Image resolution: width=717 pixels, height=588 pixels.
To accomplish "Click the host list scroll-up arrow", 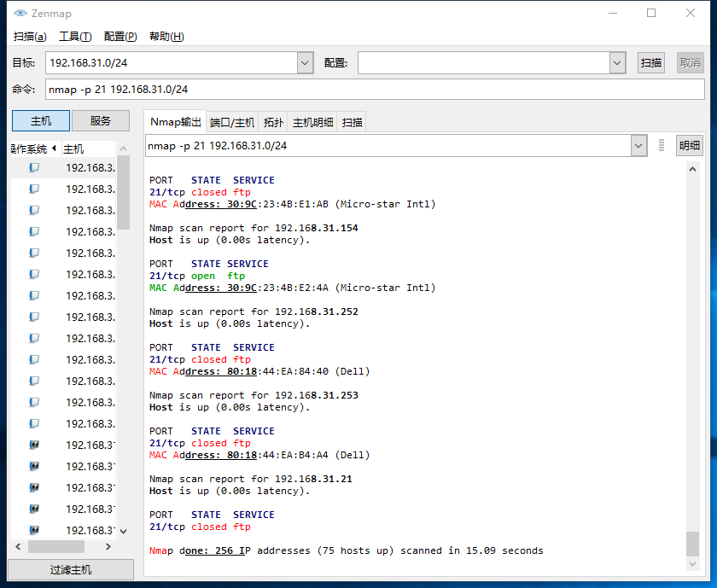I will [123, 148].
